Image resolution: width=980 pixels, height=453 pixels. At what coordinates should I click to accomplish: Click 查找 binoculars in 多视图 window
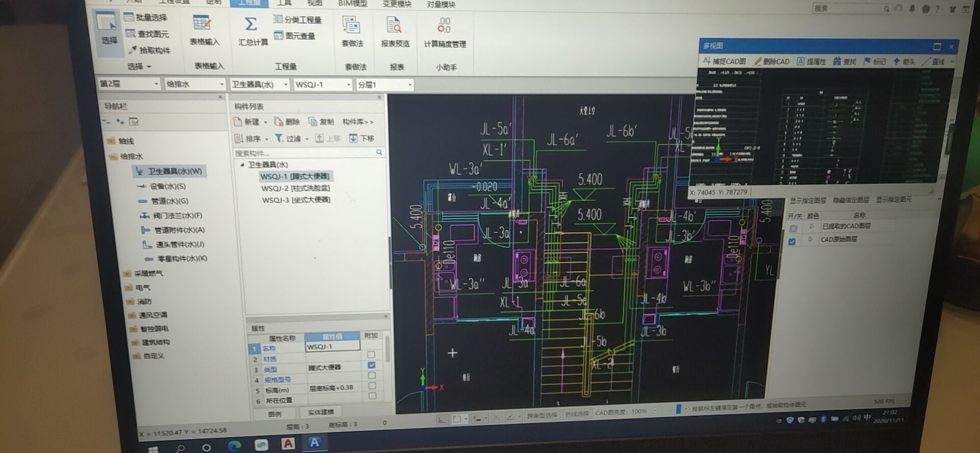844,61
